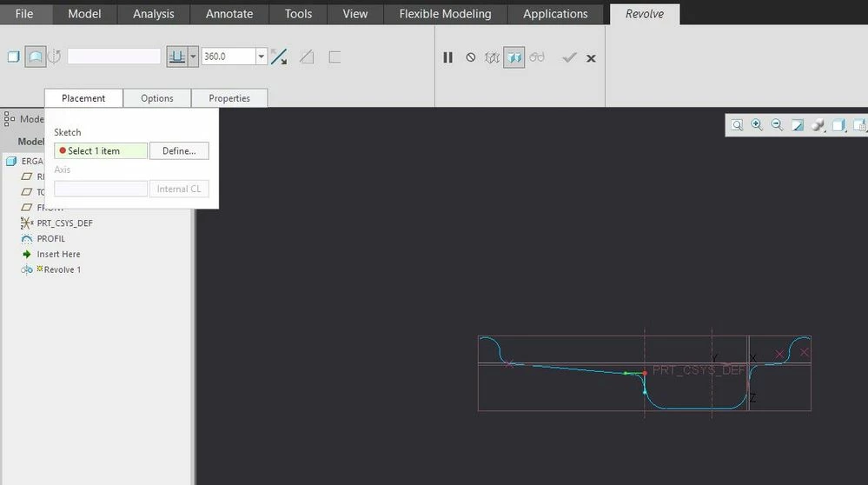Open the depth option dropdown arrow
This screenshot has height=485, width=868.
193,56
